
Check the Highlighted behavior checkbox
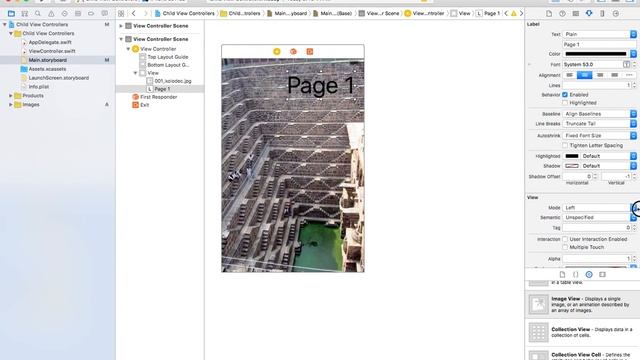[x=565, y=103]
